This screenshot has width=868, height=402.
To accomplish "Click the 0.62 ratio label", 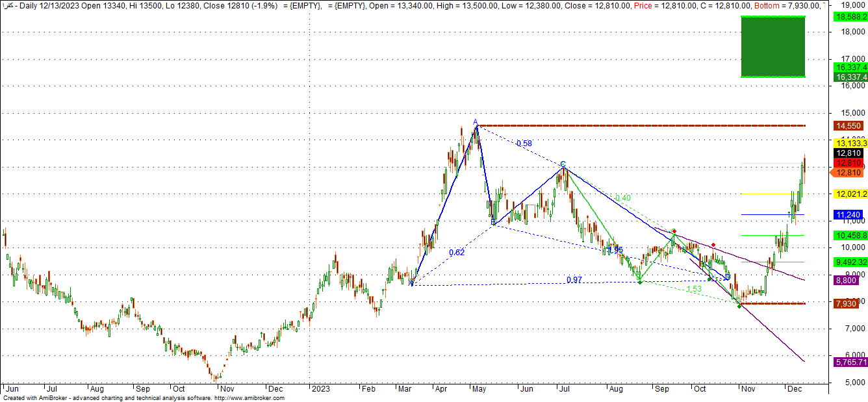I will 457,252.
